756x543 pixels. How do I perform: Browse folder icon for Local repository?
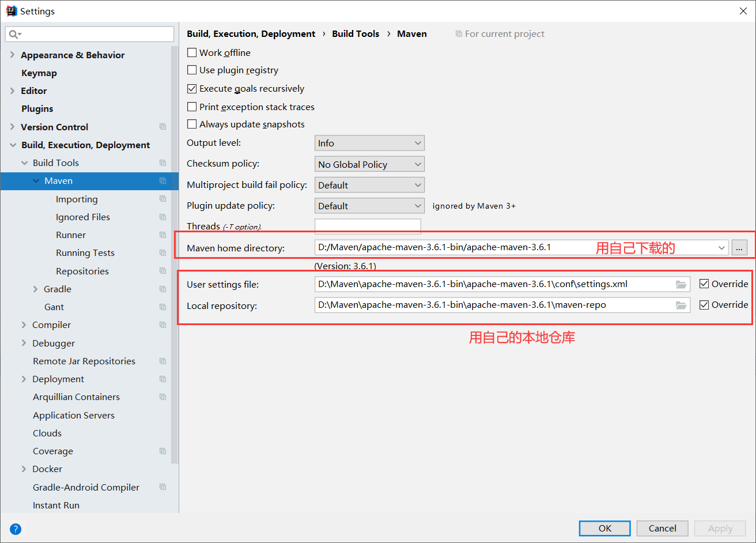click(x=681, y=305)
